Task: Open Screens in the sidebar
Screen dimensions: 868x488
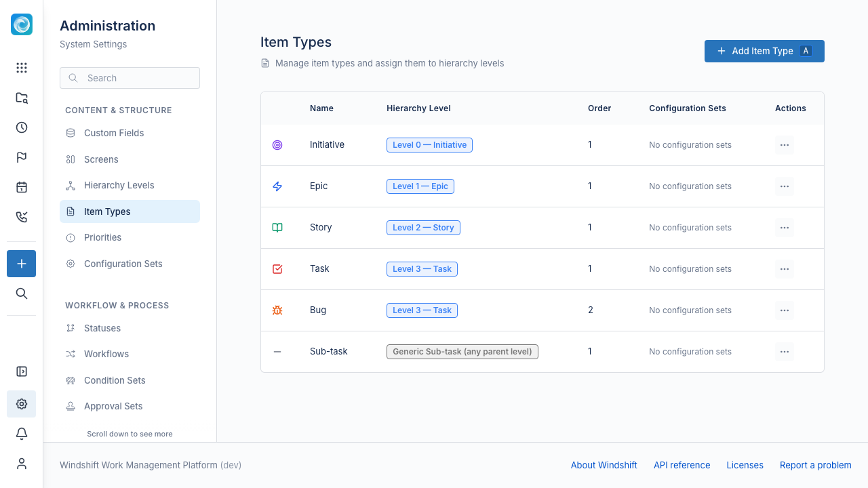Action: (x=130, y=159)
